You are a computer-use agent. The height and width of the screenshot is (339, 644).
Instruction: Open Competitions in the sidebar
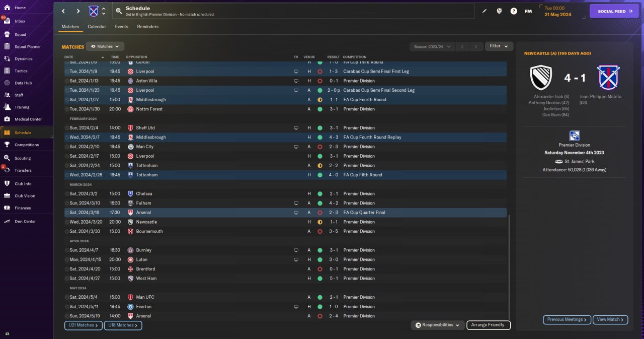[27, 145]
